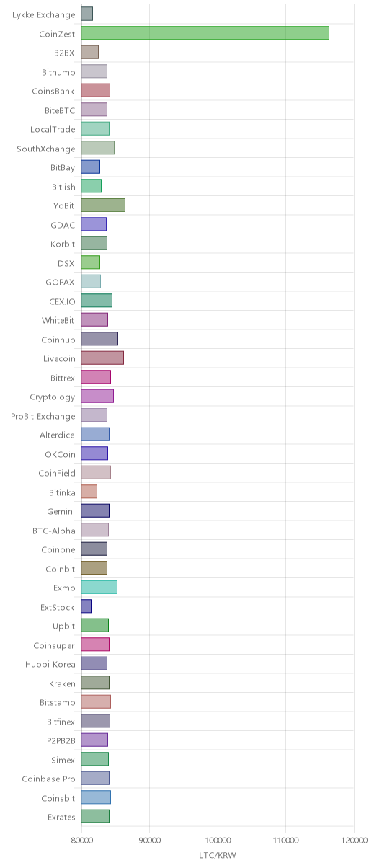Select the Coinbase Pro bar
369x868 pixels.
tap(95, 778)
